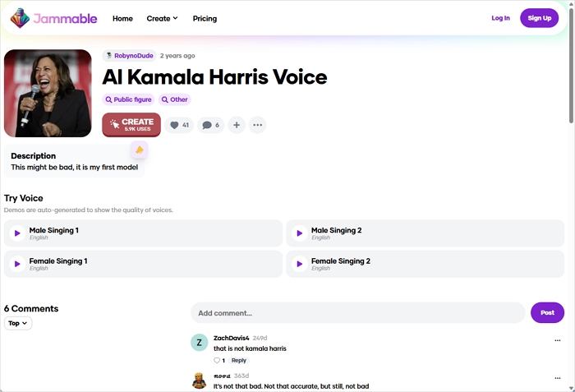Click nova's avatar image

[200, 380]
